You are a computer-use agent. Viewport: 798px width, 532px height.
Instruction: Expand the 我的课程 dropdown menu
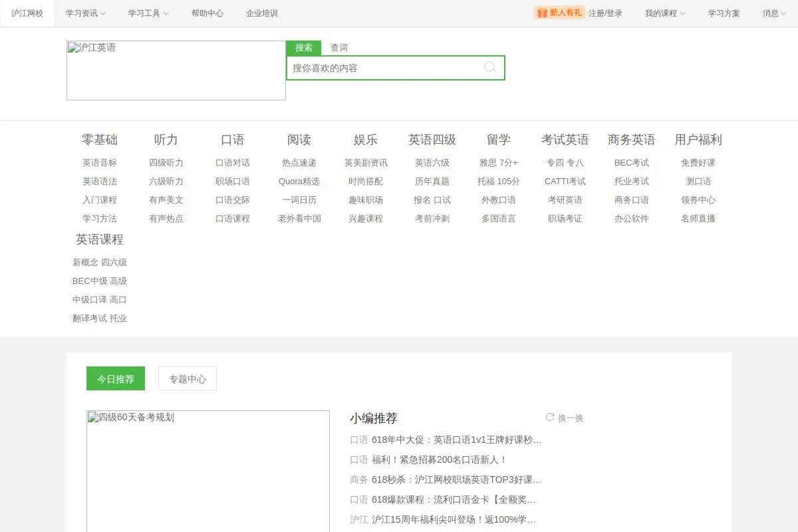coord(665,13)
